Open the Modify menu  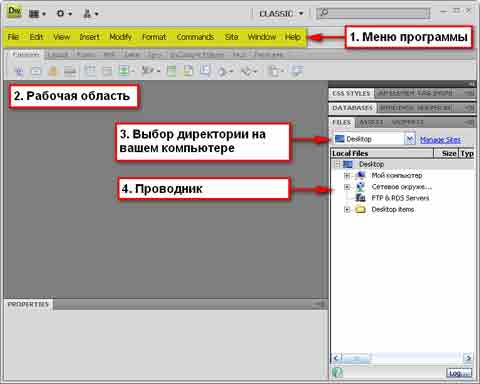121,37
